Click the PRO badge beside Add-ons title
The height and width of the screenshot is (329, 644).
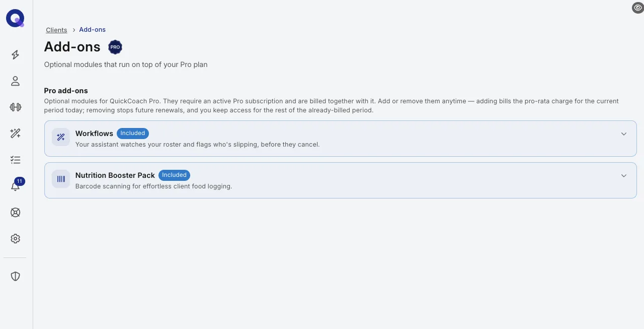115,47
